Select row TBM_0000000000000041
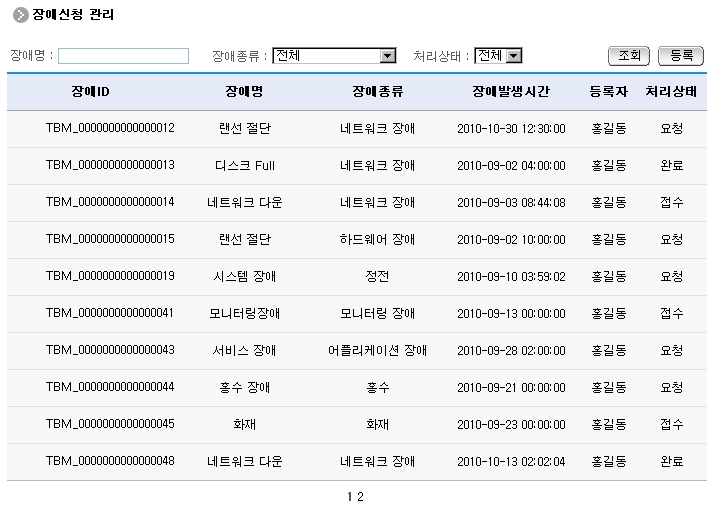The width and height of the screenshot is (718, 509). (110, 313)
